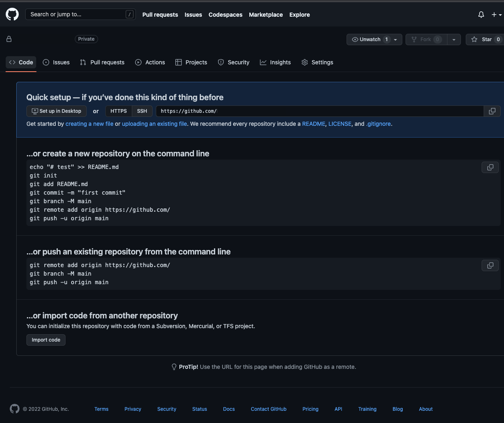The width and height of the screenshot is (504, 423).
Task: Select the HTTPS protocol toggle
Action: (118, 111)
